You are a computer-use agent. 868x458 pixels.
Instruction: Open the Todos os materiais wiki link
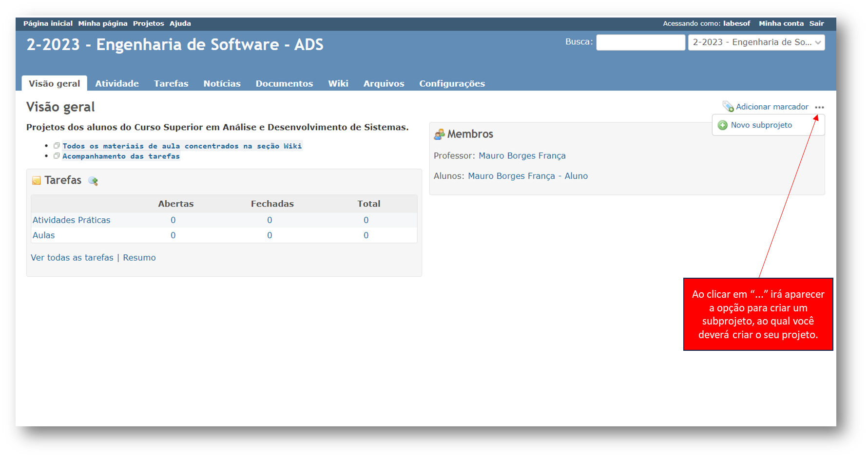point(182,146)
